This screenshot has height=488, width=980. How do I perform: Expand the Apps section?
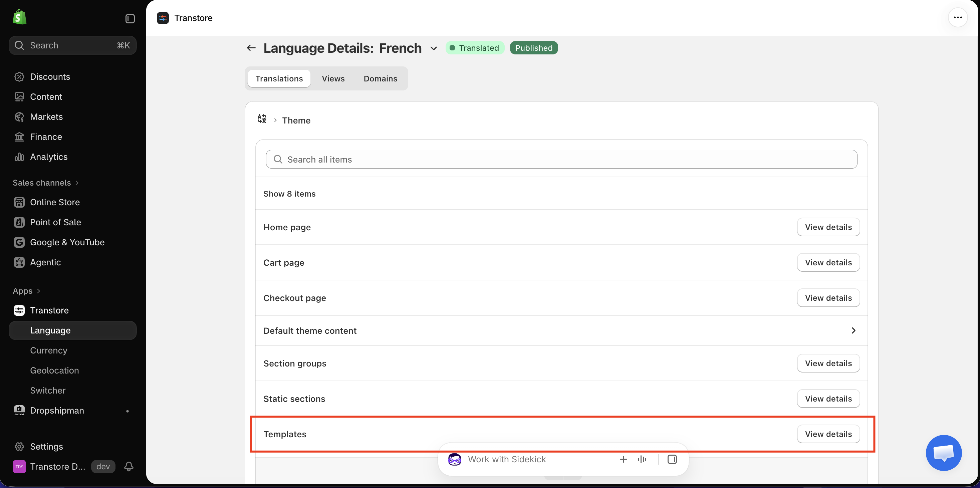point(26,291)
